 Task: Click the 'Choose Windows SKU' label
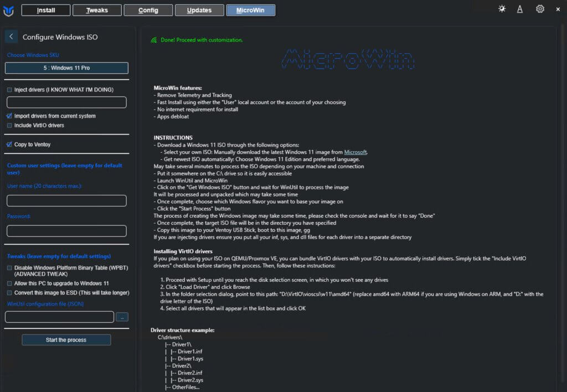[x=33, y=55]
